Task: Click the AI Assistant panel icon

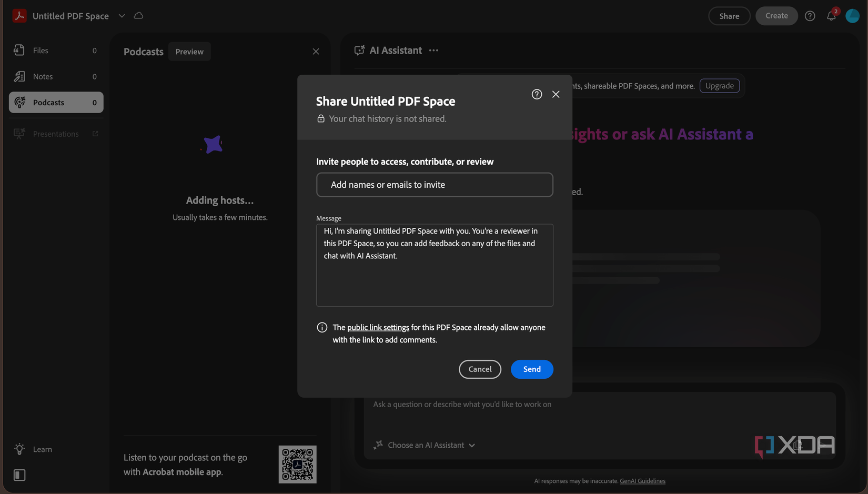Action: point(359,51)
